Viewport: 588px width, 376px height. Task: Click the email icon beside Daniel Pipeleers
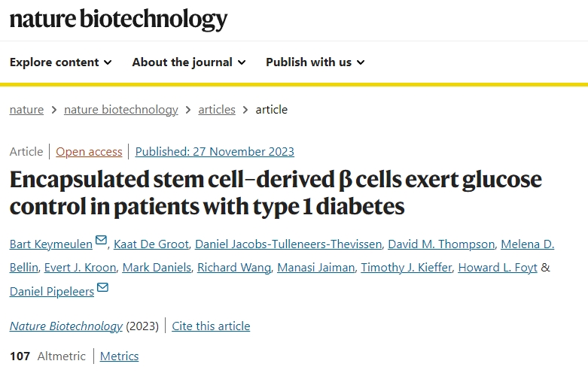point(102,287)
